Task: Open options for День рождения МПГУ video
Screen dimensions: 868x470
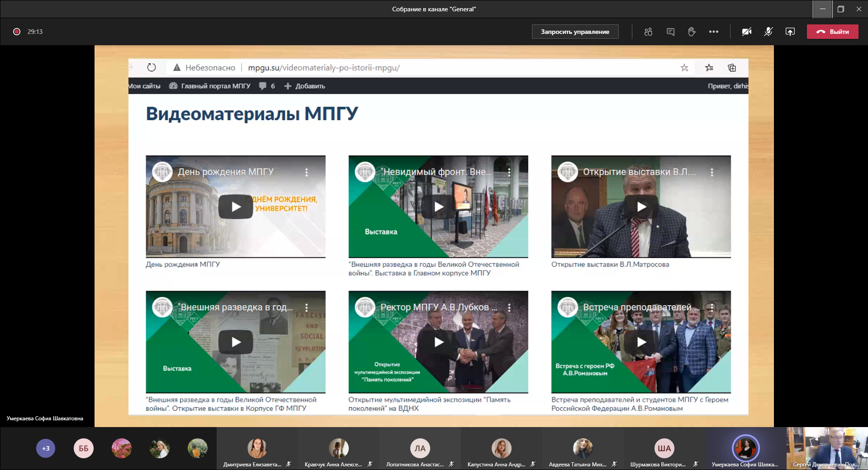Action: [x=307, y=172]
